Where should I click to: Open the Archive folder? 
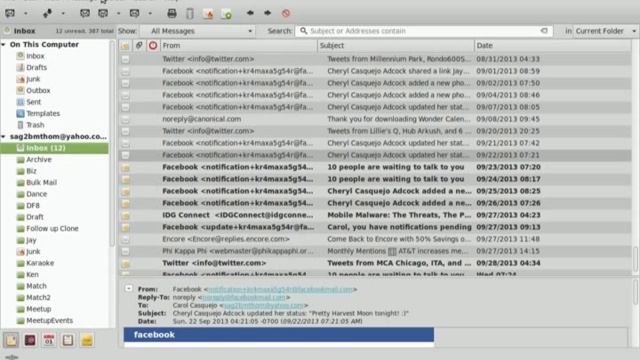(39, 160)
